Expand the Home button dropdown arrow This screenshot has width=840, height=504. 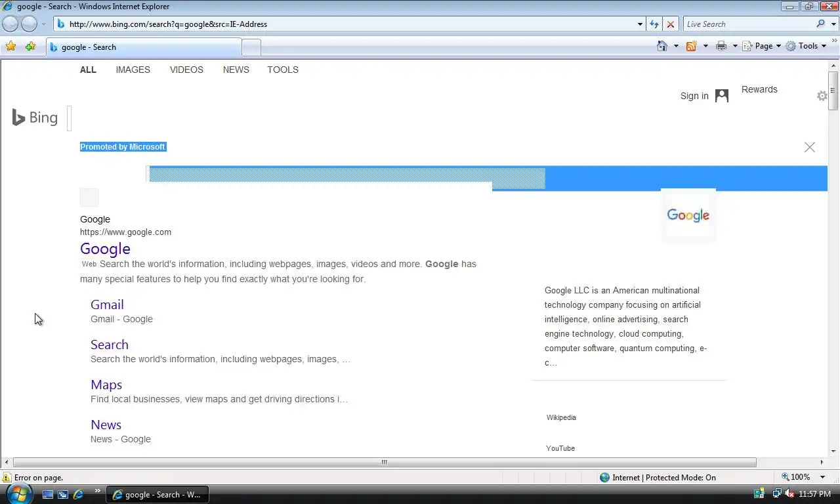coord(676,46)
